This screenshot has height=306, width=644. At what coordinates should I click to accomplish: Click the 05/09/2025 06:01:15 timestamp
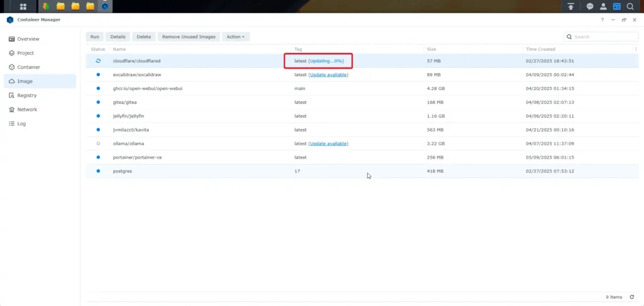(x=550, y=157)
